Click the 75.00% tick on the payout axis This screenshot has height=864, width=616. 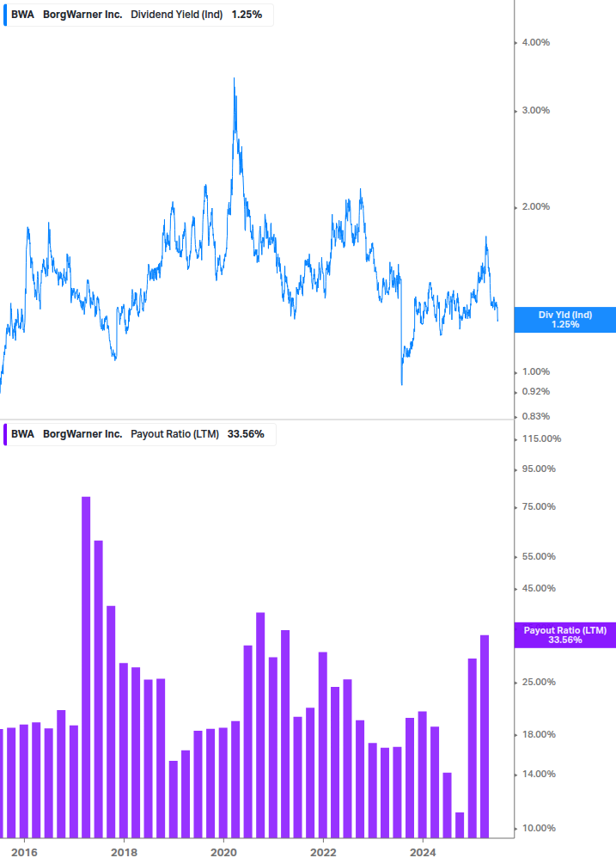point(539,506)
